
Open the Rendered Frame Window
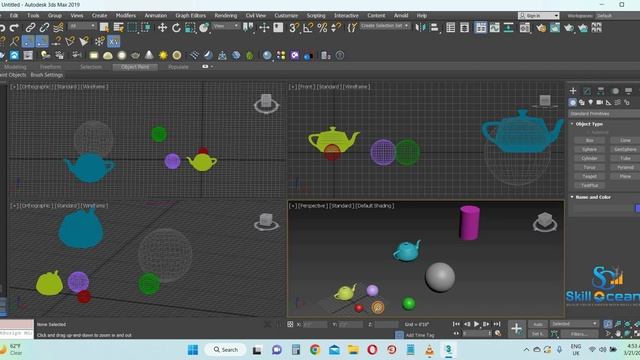click(x=555, y=28)
